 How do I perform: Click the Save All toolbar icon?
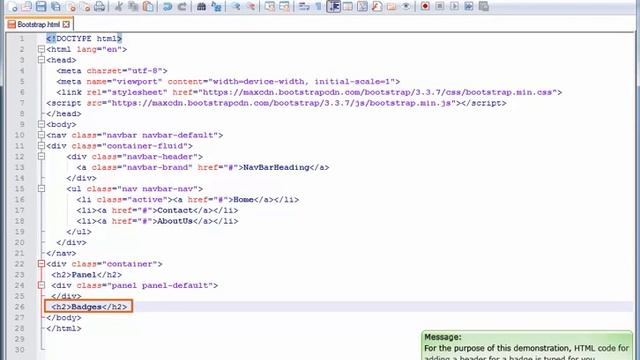click(x=56, y=6)
